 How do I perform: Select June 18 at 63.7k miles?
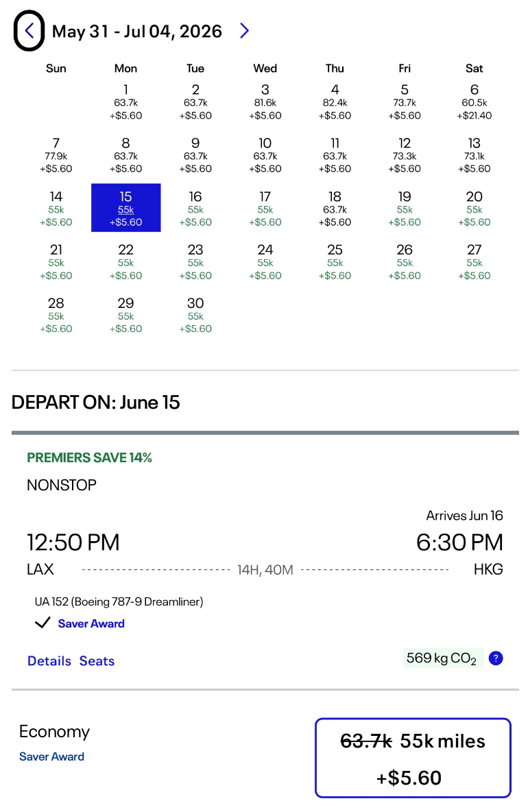(335, 208)
